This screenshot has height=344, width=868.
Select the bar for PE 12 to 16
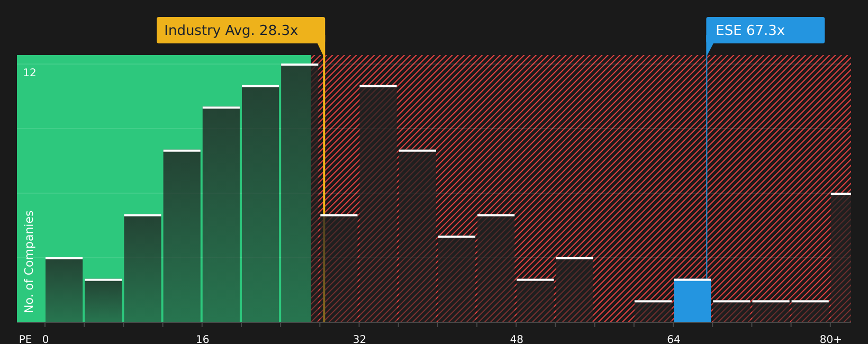[x=182, y=236]
